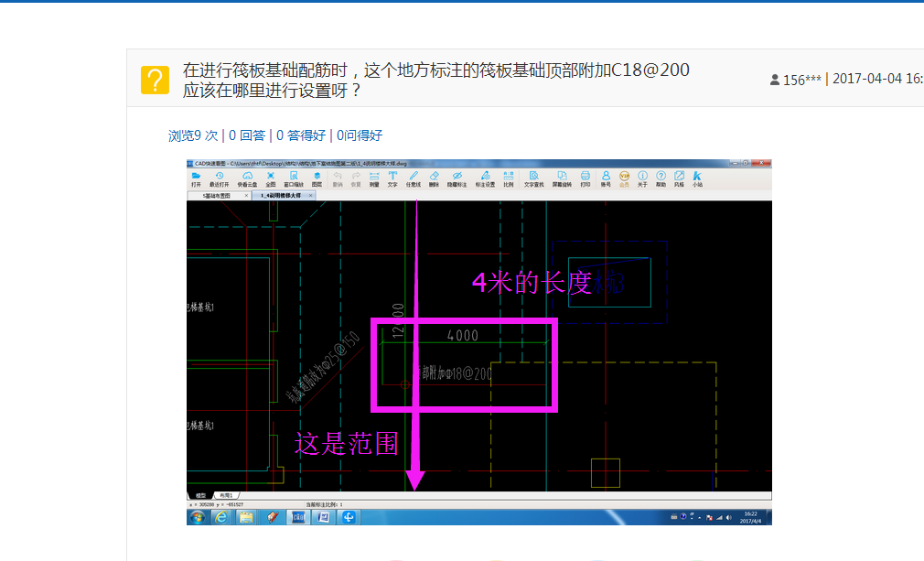Click the Style (风格) icon
This screenshot has width=924, height=561.
tap(680, 179)
